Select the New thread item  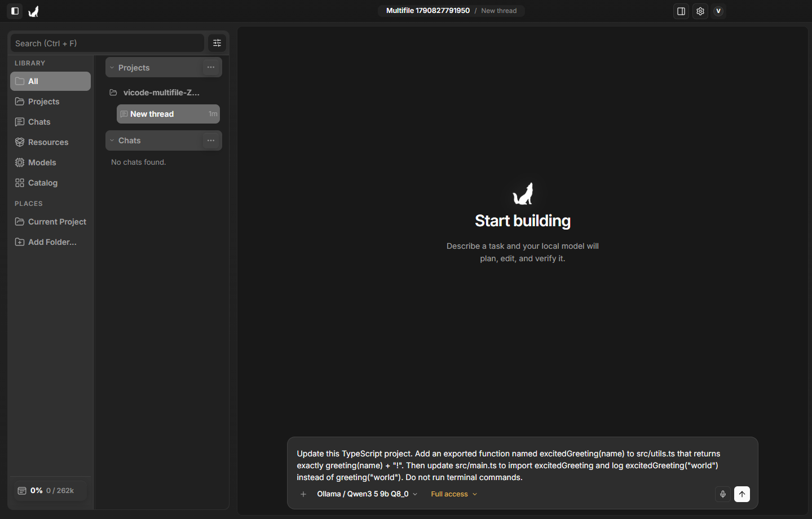pyautogui.click(x=168, y=114)
